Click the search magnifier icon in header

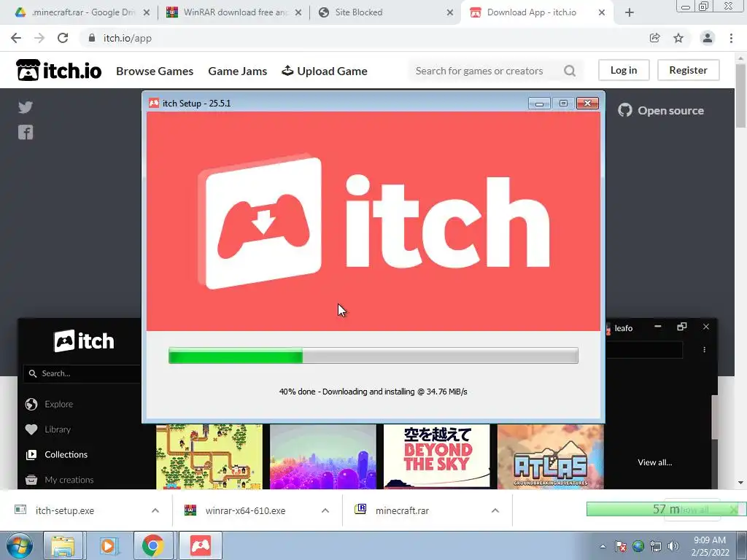pos(570,71)
